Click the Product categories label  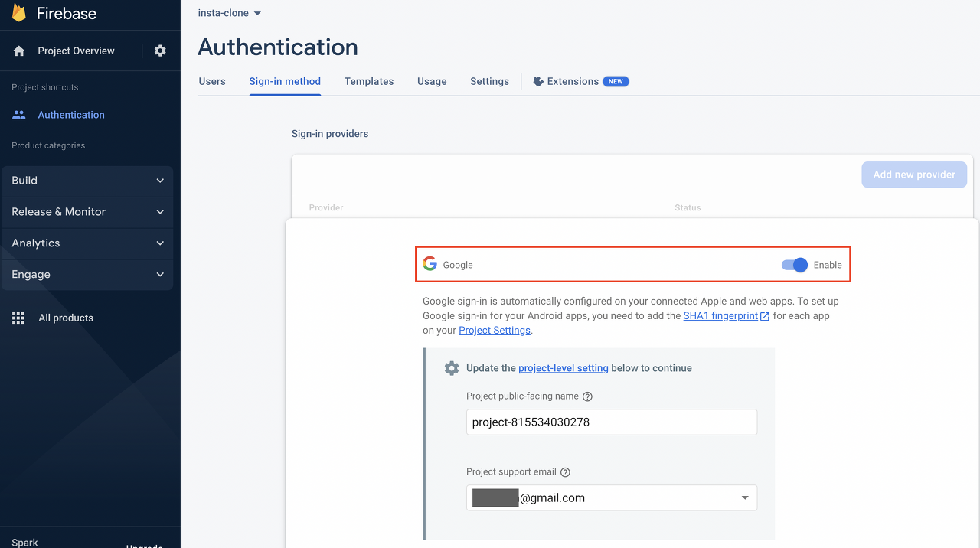tap(48, 145)
